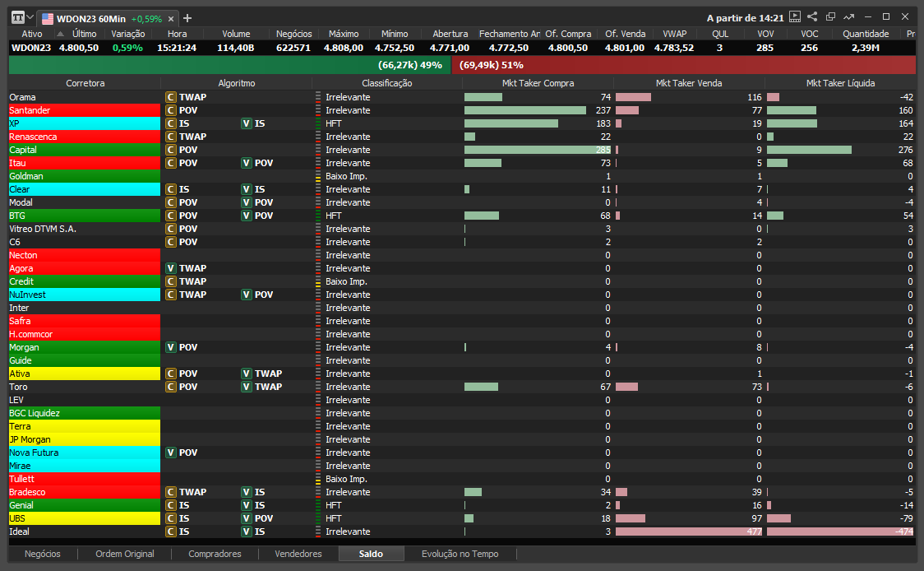924x571 pixels.
Task: Detach the window with the pop-out icon
Action: pyautogui.click(x=831, y=17)
